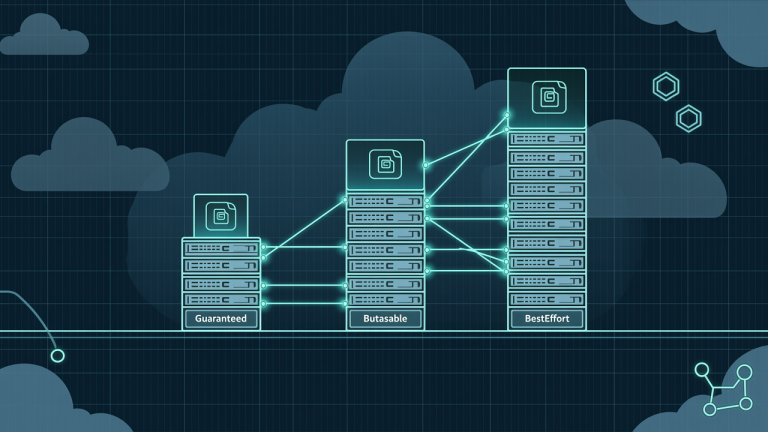Click the node graph icon in the corner
Image resolution: width=768 pixels, height=432 pixels.
[x=724, y=389]
